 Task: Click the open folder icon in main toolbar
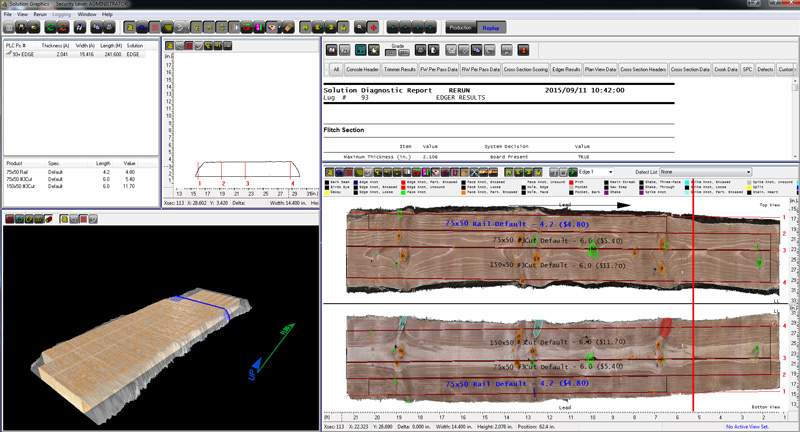click(x=34, y=28)
